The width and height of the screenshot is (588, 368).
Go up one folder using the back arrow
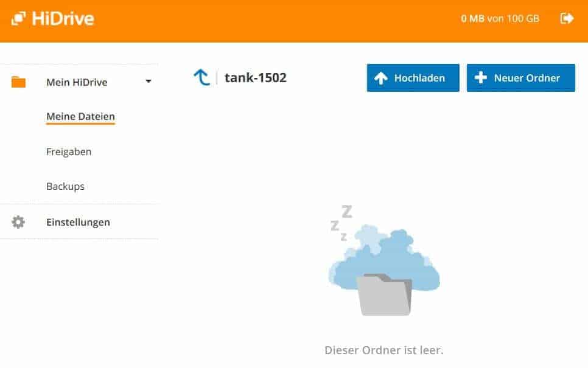[201, 78]
